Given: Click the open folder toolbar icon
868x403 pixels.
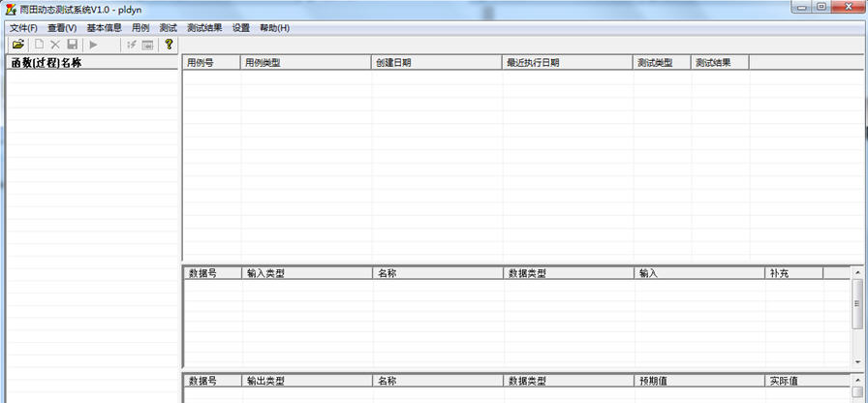Looking at the screenshot, I should coord(17,45).
